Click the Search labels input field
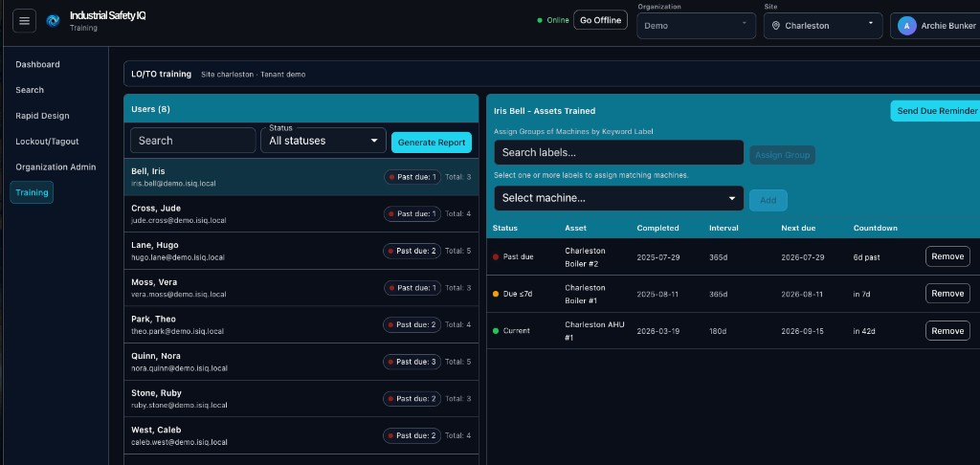 coord(619,152)
